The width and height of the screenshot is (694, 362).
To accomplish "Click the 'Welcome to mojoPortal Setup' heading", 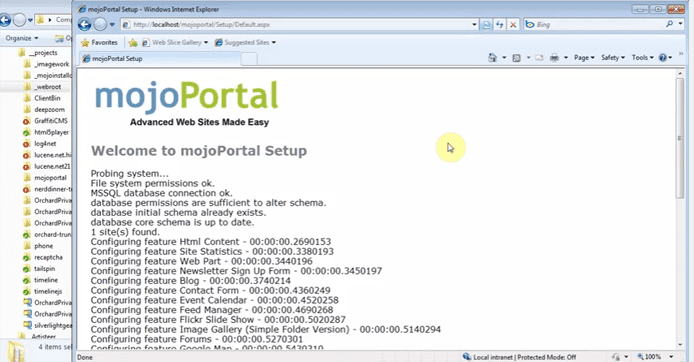I will click(199, 150).
